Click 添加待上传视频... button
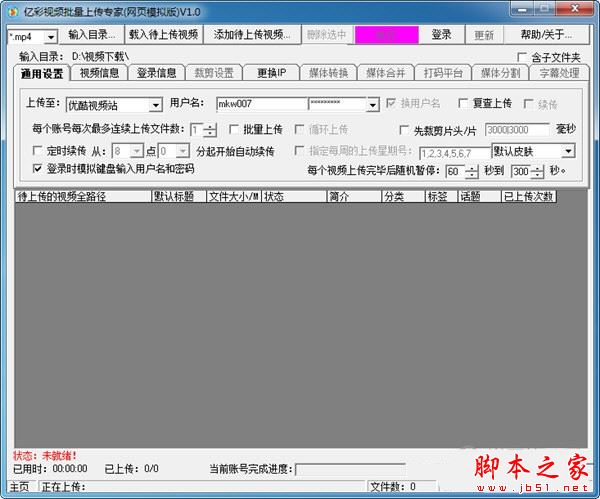The image size is (600, 499). pos(252,35)
